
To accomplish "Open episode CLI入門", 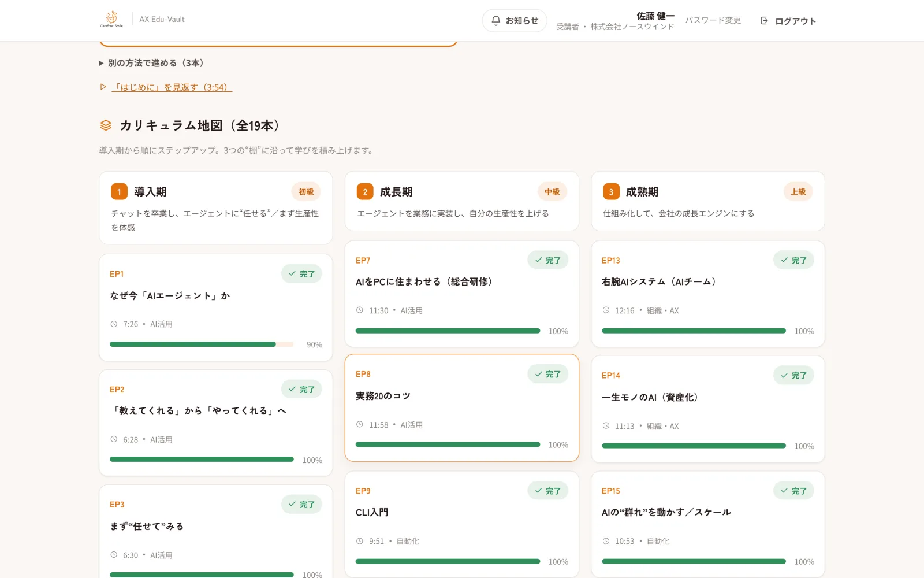I will [x=462, y=524].
